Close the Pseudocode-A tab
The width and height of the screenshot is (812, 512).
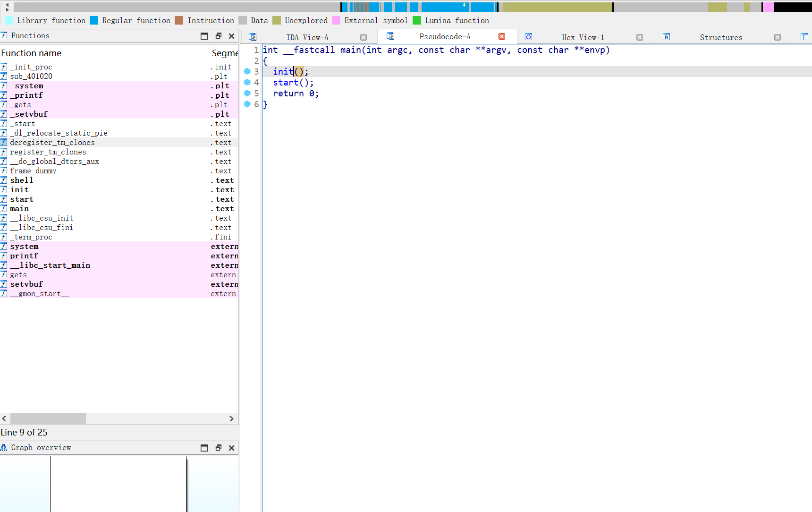[502, 36]
